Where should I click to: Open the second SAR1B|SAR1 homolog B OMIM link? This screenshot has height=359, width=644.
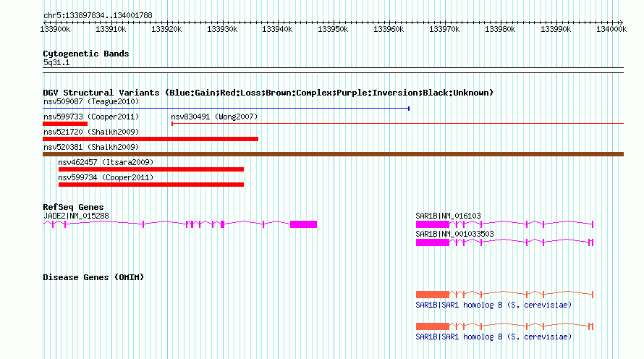point(493,337)
